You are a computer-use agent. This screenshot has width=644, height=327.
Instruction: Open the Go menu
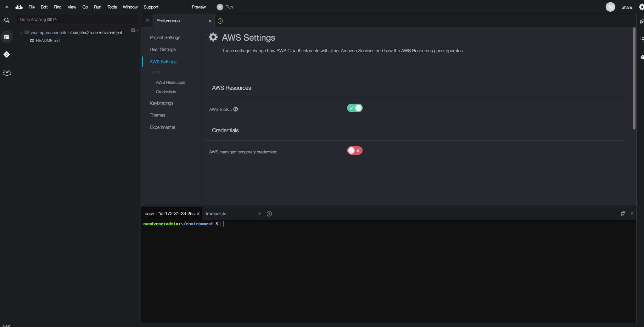click(85, 7)
